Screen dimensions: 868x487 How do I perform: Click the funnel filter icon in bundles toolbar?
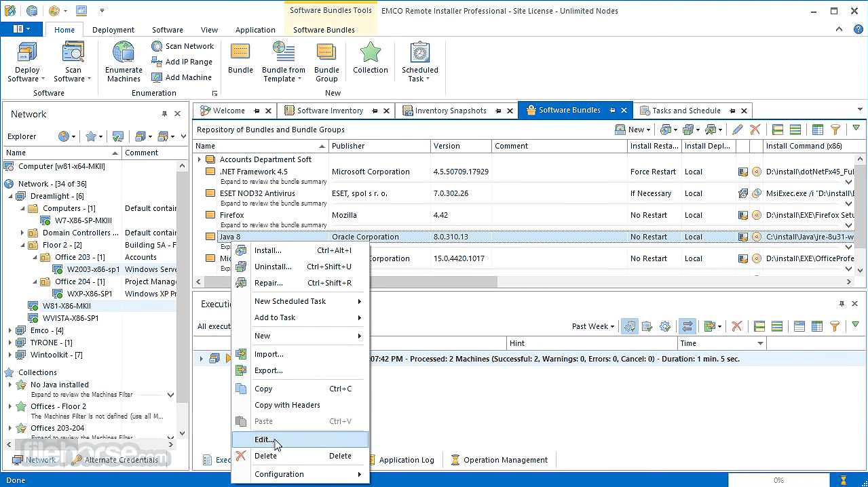point(835,130)
